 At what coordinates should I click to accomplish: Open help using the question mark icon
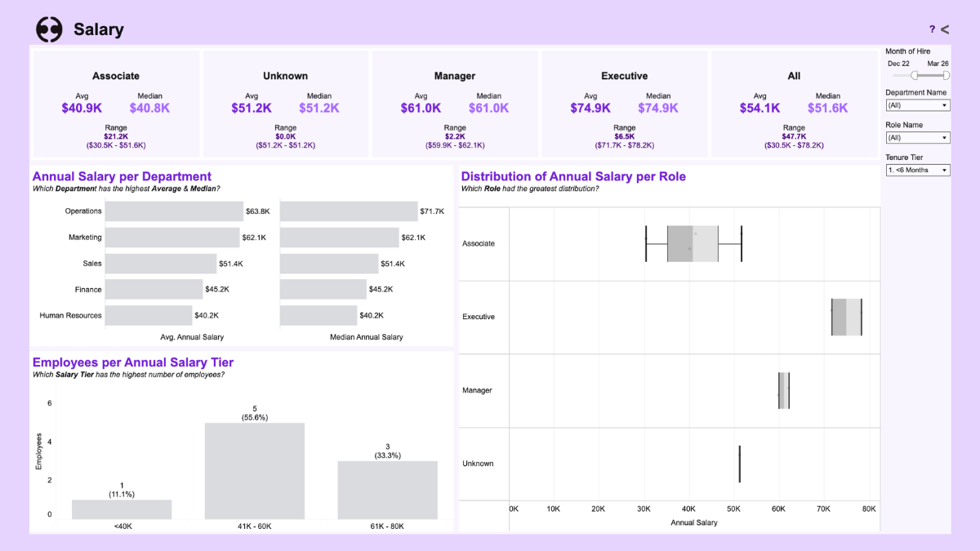point(931,29)
